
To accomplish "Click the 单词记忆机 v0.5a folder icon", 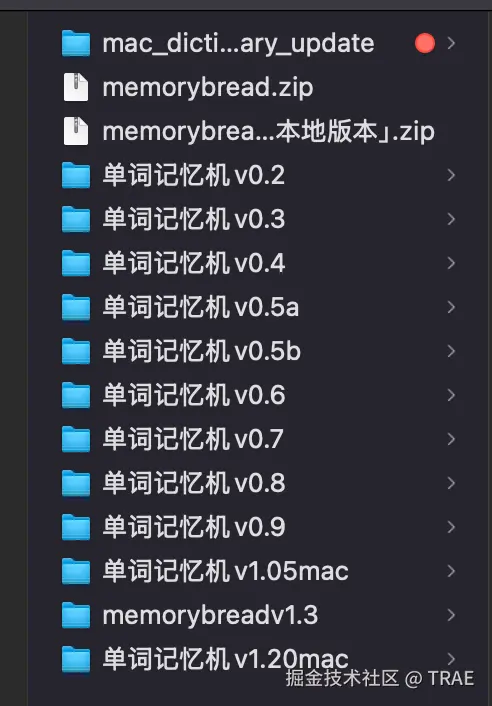I will pyautogui.click(x=76, y=307).
